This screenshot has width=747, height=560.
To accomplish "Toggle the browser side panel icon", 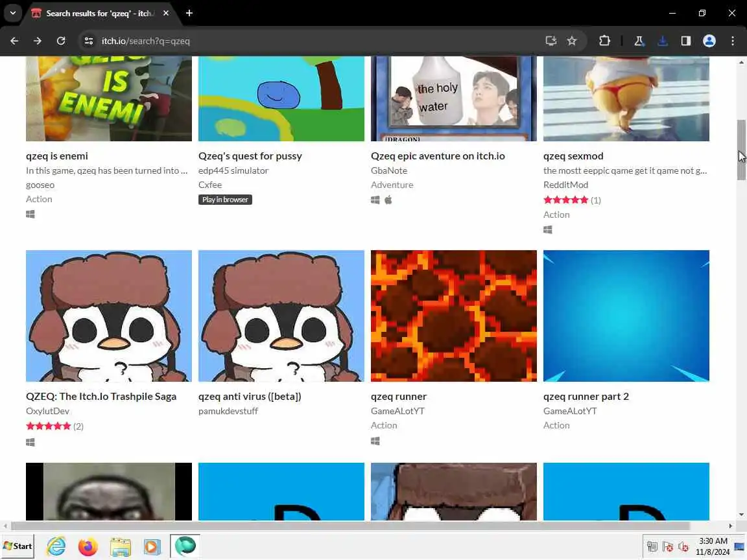I will pyautogui.click(x=685, y=41).
